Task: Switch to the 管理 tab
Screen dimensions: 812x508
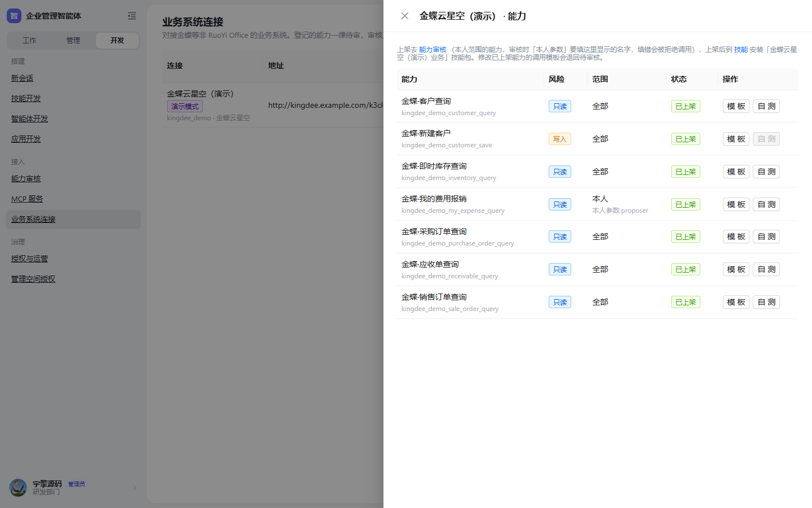Action: click(73, 41)
